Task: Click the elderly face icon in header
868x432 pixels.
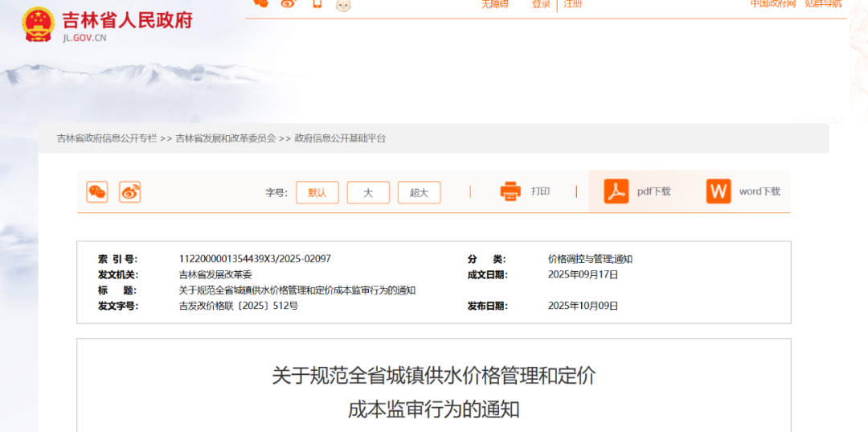Action: coord(344,5)
